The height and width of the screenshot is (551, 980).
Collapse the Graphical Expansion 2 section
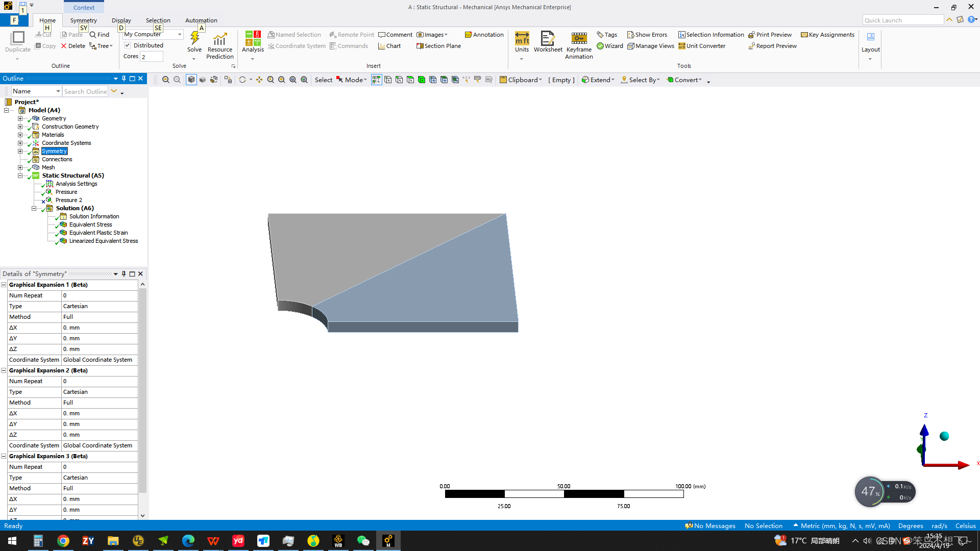pyautogui.click(x=4, y=371)
